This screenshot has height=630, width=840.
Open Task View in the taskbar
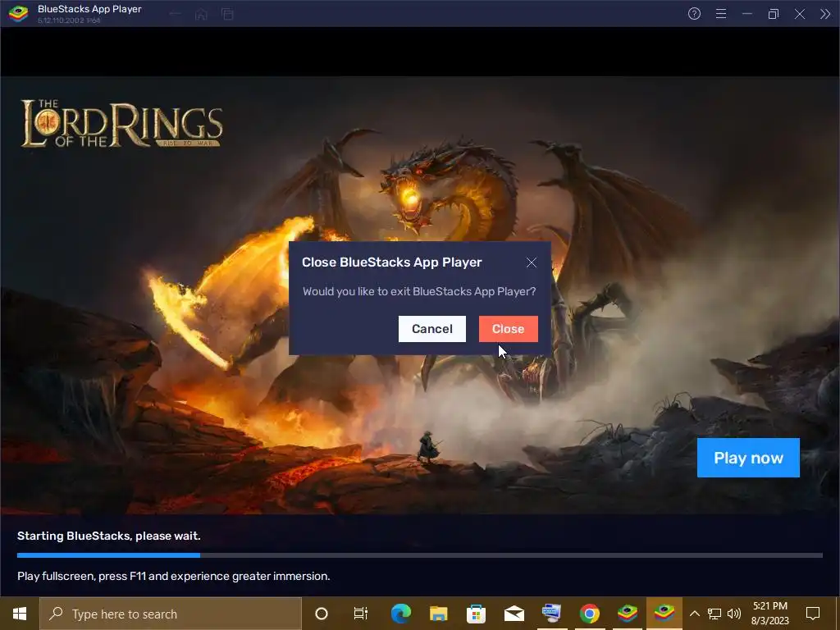point(361,614)
